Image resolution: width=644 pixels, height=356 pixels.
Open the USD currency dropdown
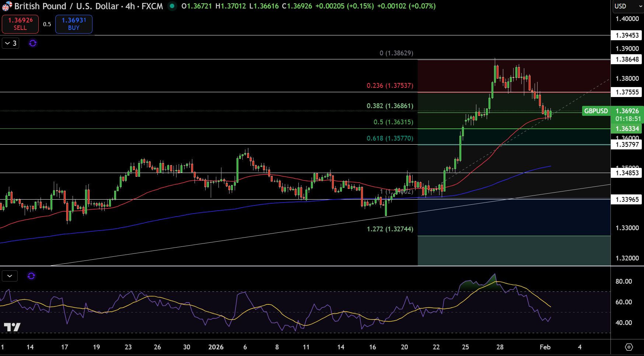pos(628,6)
